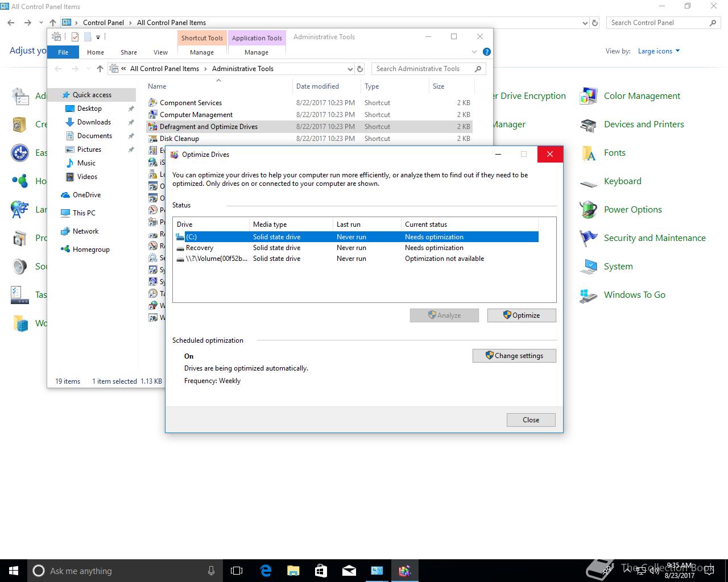Image resolution: width=728 pixels, height=582 pixels.
Task: Switch to the Home ribbon tab
Action: (96, 52)
